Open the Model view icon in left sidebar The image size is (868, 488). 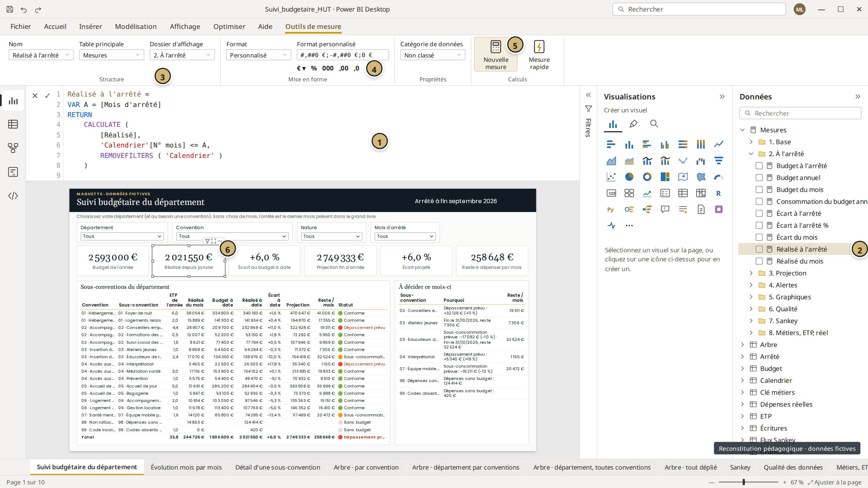pos(13,148)
